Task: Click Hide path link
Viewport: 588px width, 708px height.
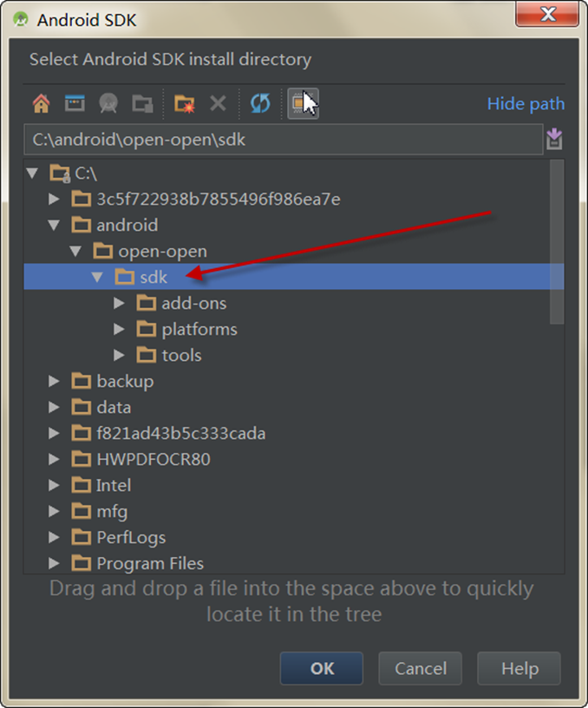Action: click(x=526, y=104)
